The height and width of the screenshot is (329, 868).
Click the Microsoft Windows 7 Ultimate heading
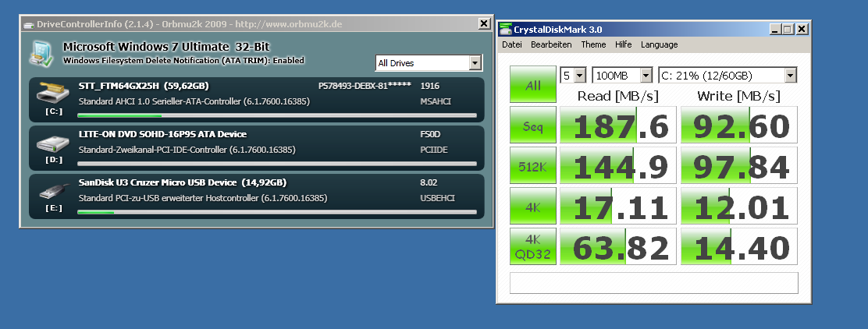click(166, 47)
